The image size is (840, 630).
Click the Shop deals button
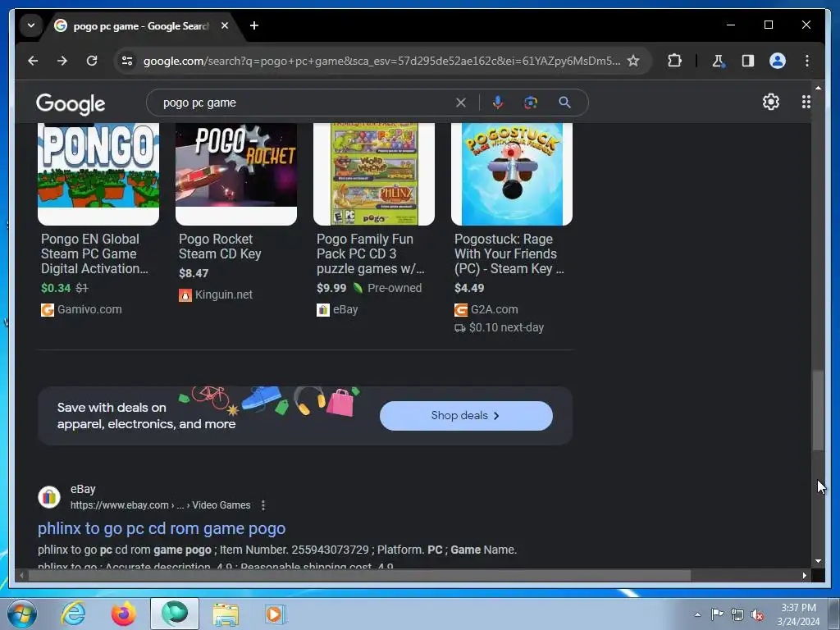(466, 416)
